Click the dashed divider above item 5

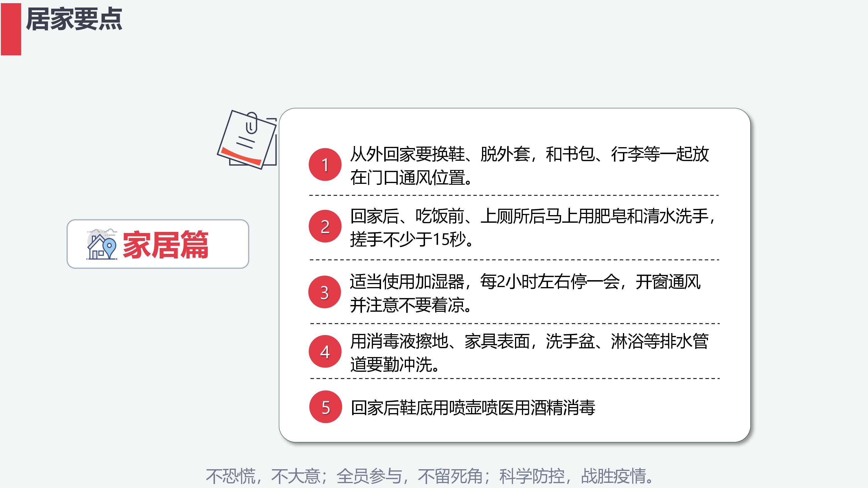[515, 378]
